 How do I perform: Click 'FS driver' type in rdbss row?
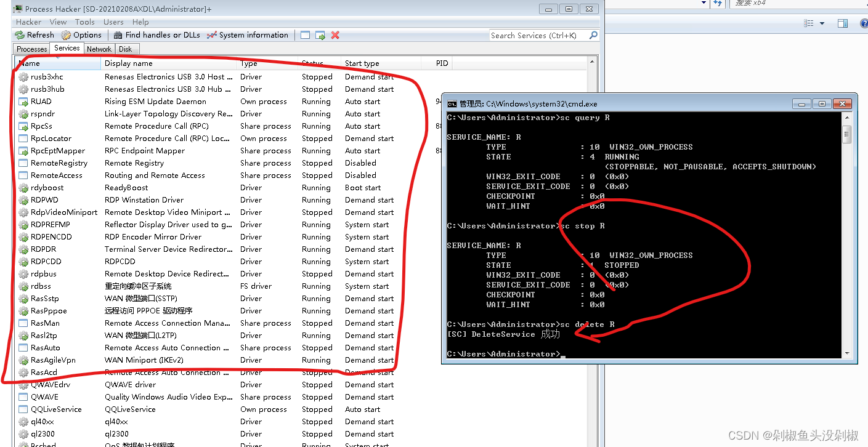coord(256,286)
